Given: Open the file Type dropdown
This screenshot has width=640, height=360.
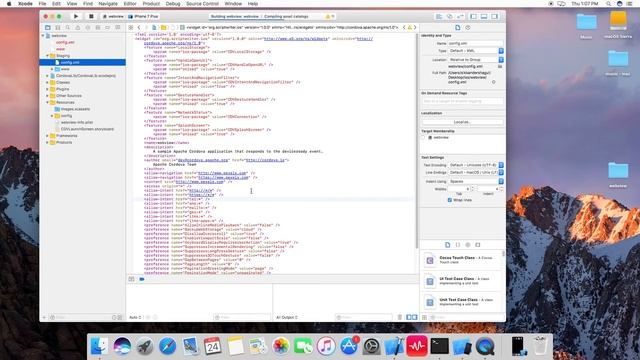Looking at the screenshot, I should [x=476, y=51].
